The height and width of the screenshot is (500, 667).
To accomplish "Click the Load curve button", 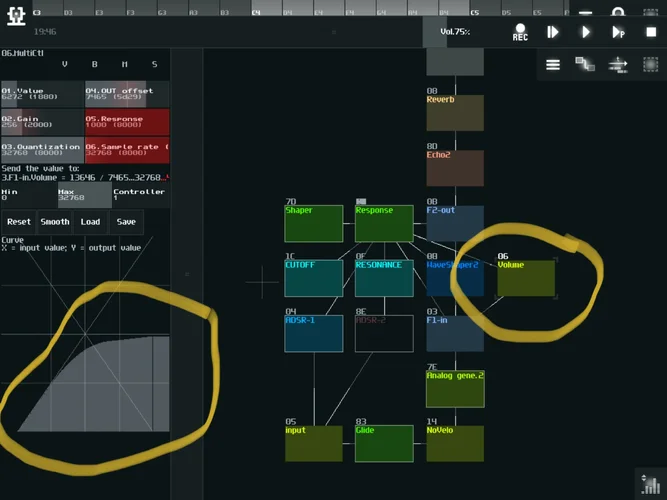I will click(x=90, y=222).
